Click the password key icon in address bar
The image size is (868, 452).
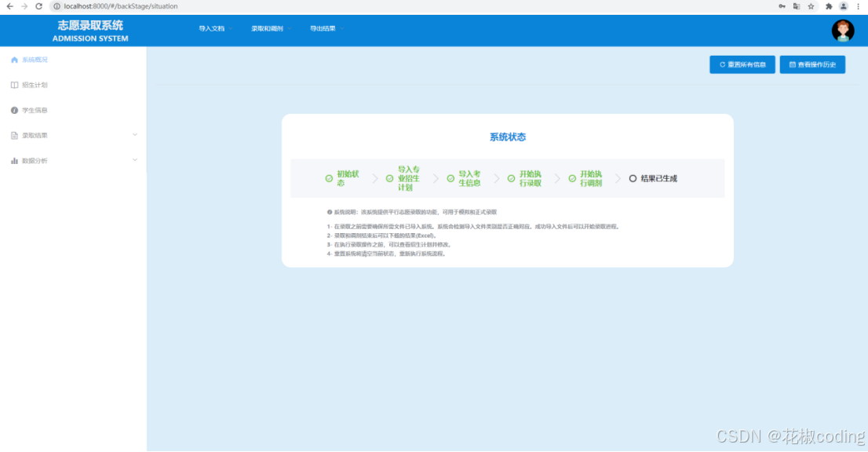pos(782,6)
